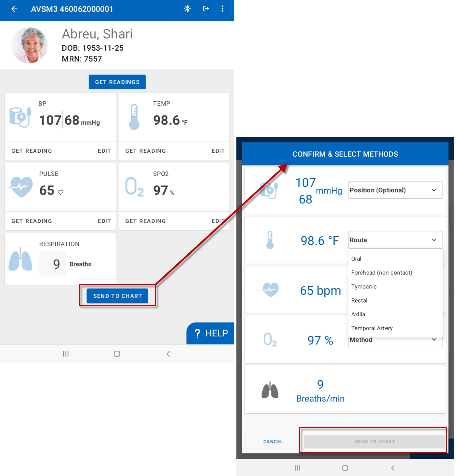Click EDIT on the BP reading card
Viewport: 456px width, 476px height.
[104, 151]
